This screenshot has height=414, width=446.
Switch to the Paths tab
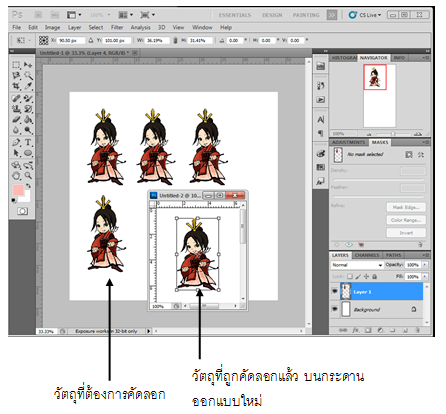click(x=393, y=255)
